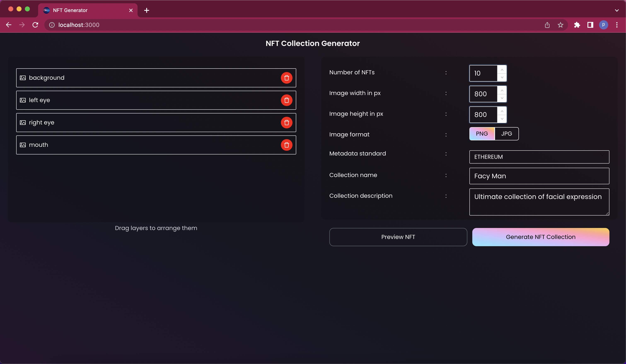Bookmark page with star icon
The width and height of the screenshot is (626, 364).
(560, 25)
